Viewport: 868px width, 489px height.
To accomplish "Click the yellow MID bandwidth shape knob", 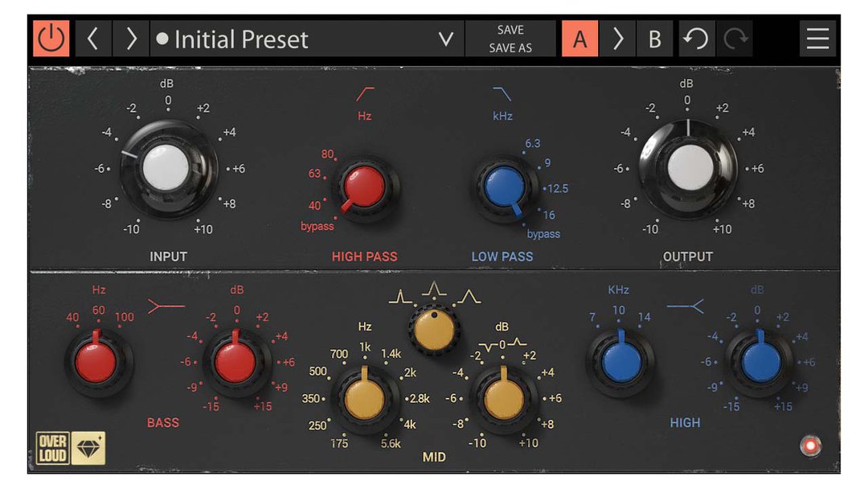I will [434, 331].
